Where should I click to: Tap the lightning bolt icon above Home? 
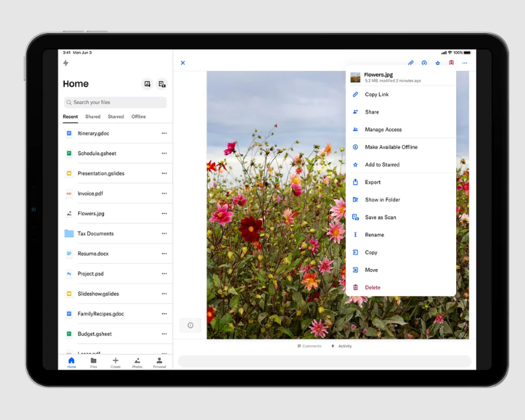(x=66, y=63)
